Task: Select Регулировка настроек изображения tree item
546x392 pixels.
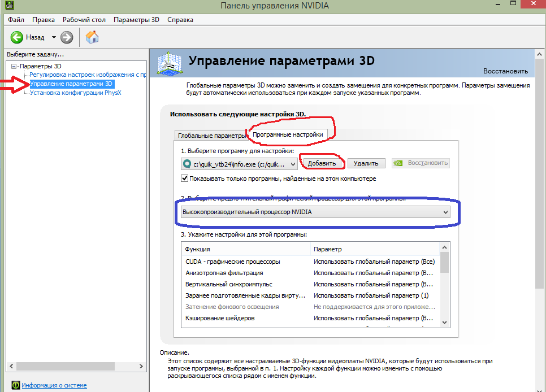Action: (88, 75)
